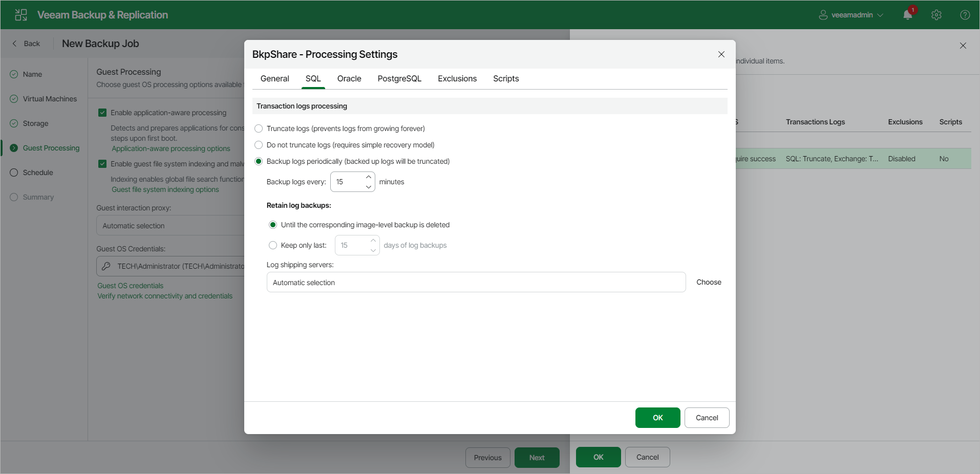980x474 pixels.
Task: Select Backup logs periodically option
Action: pos(259,161)
